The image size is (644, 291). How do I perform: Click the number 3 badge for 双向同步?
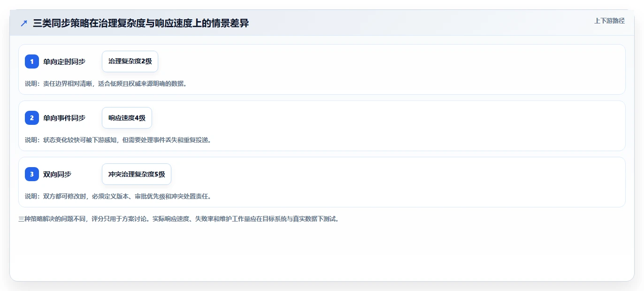pyautogui.click(x=32, y=174)
